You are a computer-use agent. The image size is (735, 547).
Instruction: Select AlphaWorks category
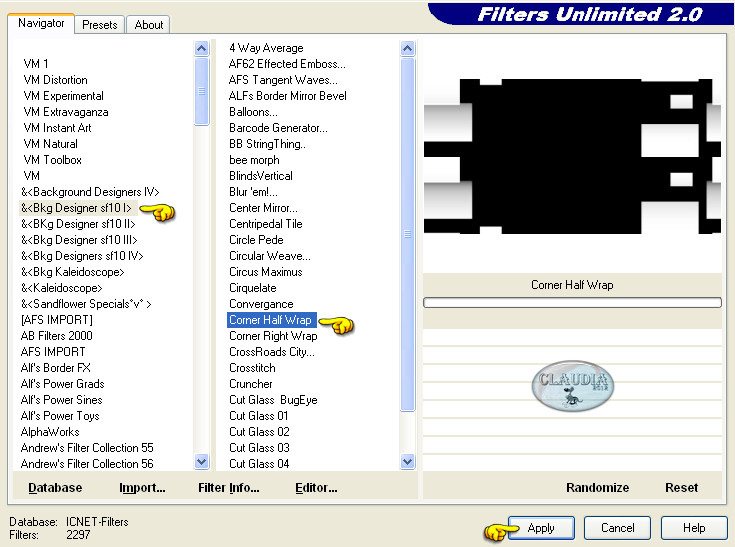pos(50,432)
